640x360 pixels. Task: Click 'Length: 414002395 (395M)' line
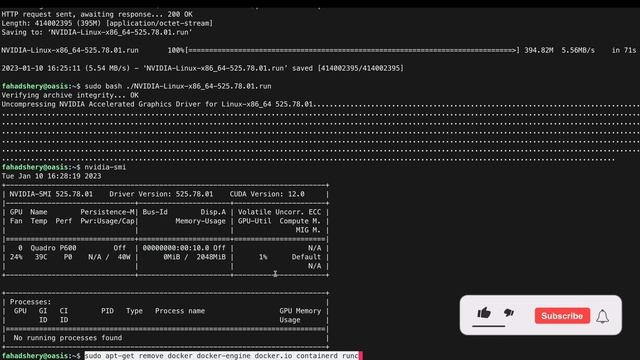pos(107,23)
